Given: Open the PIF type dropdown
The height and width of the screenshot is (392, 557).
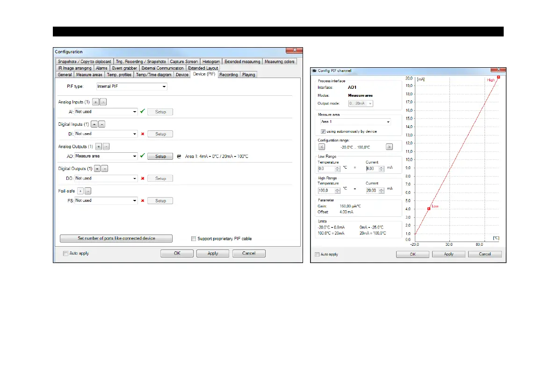Looking at the screenshot, I should click(131, 86).
